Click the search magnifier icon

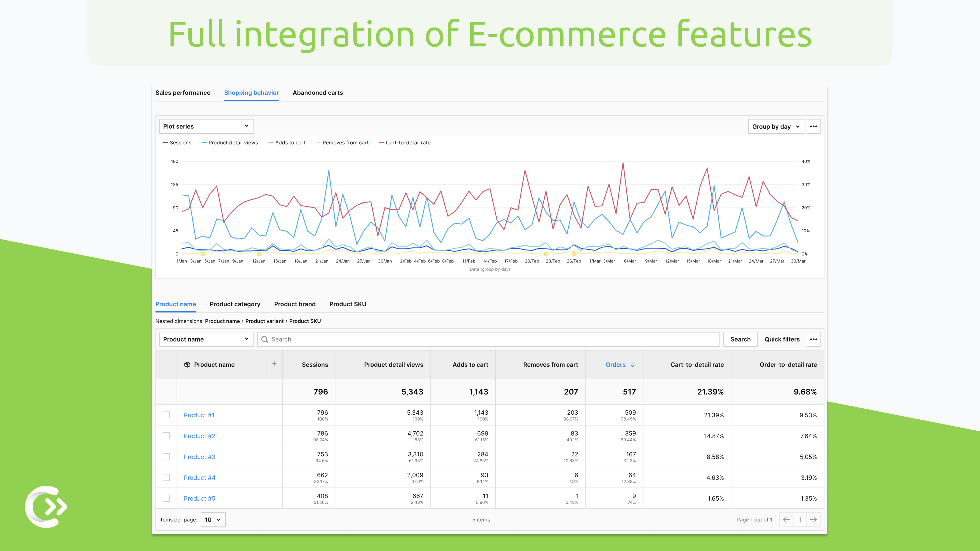(265, 339)
